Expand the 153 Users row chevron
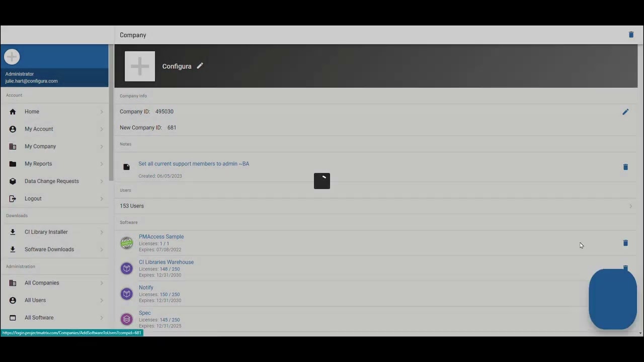The image size is (644, 362). tap(630, 206)
